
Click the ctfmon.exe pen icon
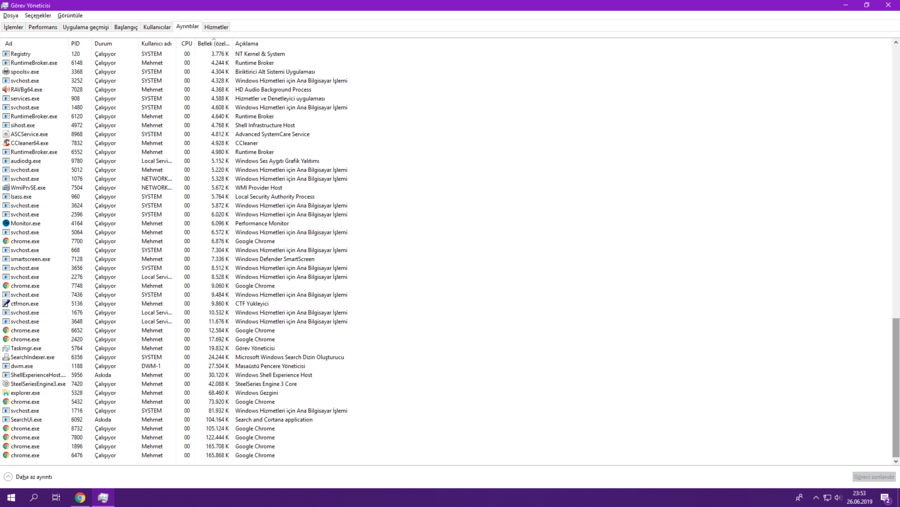click(x=6, y=304)
